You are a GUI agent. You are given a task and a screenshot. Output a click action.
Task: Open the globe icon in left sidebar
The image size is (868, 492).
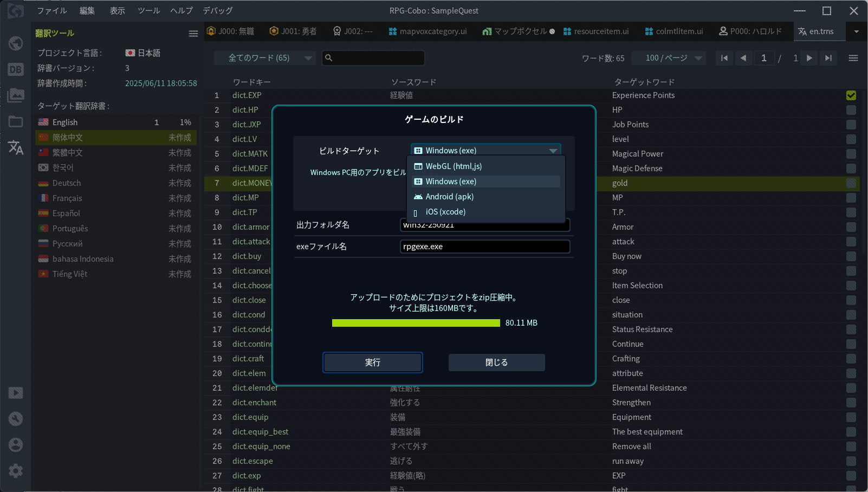16,43
